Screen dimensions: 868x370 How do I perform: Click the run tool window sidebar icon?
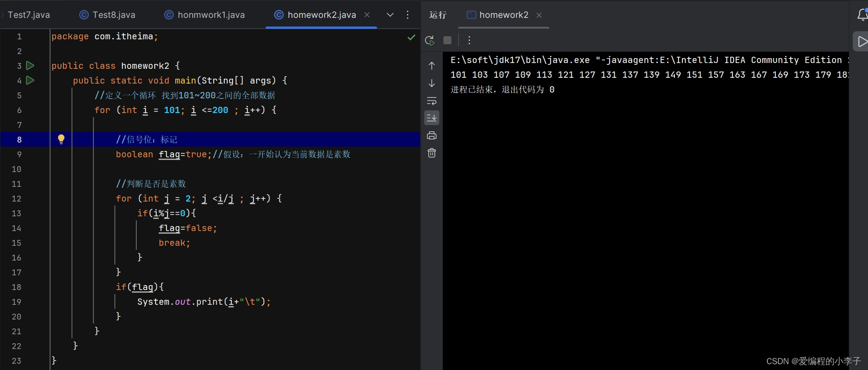(x=861, y=42)
